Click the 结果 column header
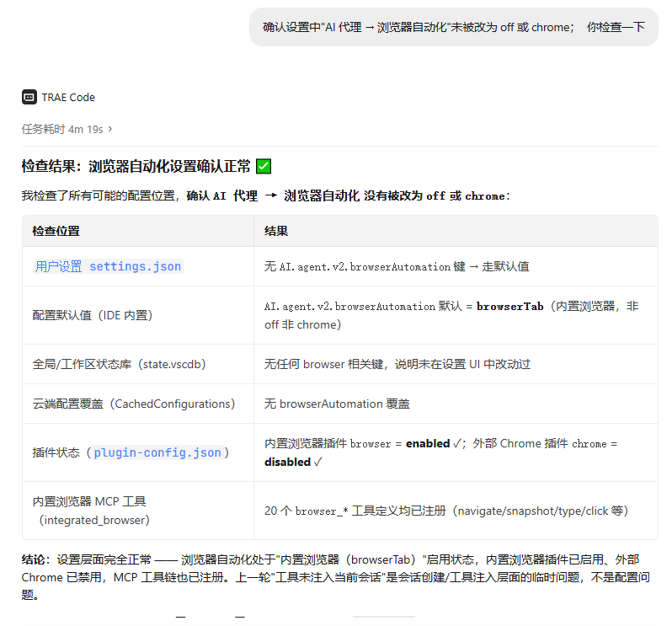672x626 pixels. tap(276, 231)
